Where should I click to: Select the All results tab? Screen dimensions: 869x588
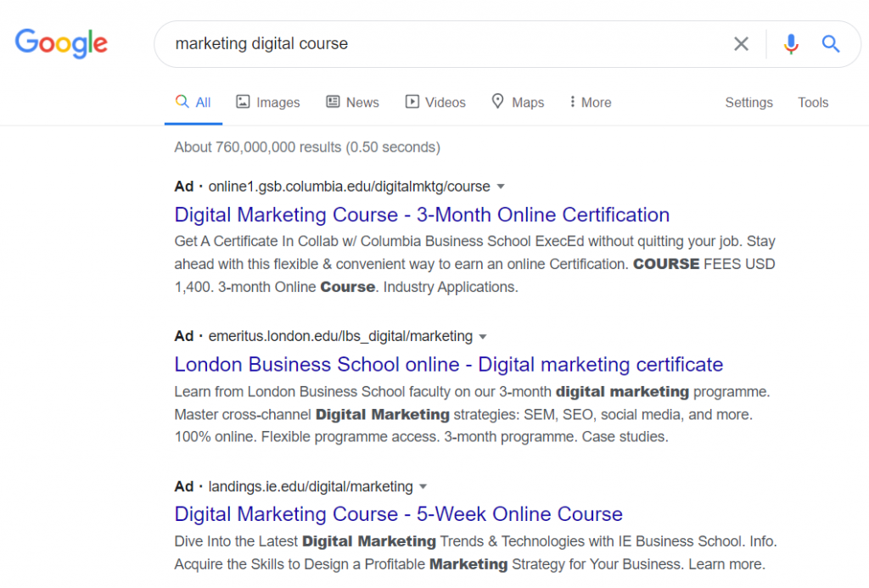click(x=193, y=103)
